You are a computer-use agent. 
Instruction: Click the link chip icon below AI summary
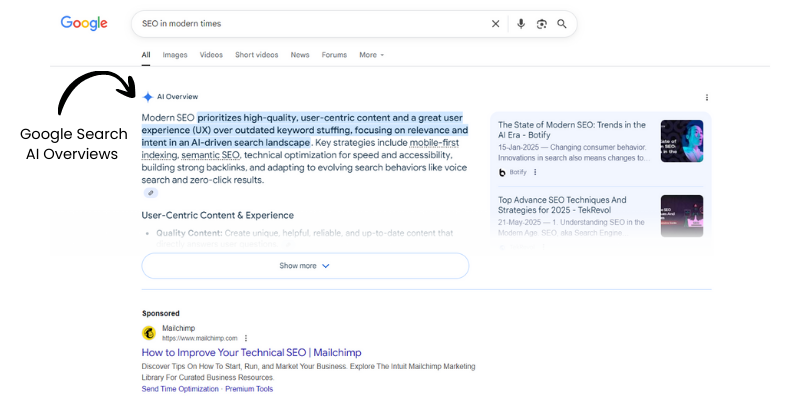(x=150, y=193)
